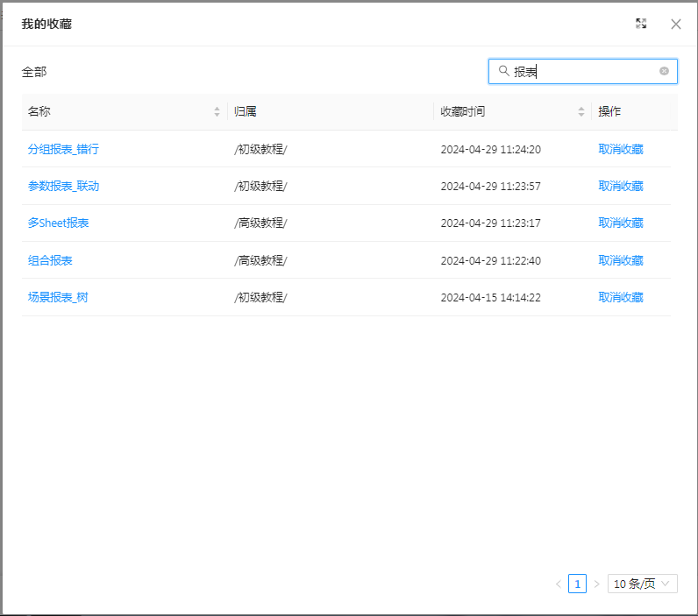Screen dimensions: 698x616
Task: Select the 全部 filter label
Action: click(34, 72)
